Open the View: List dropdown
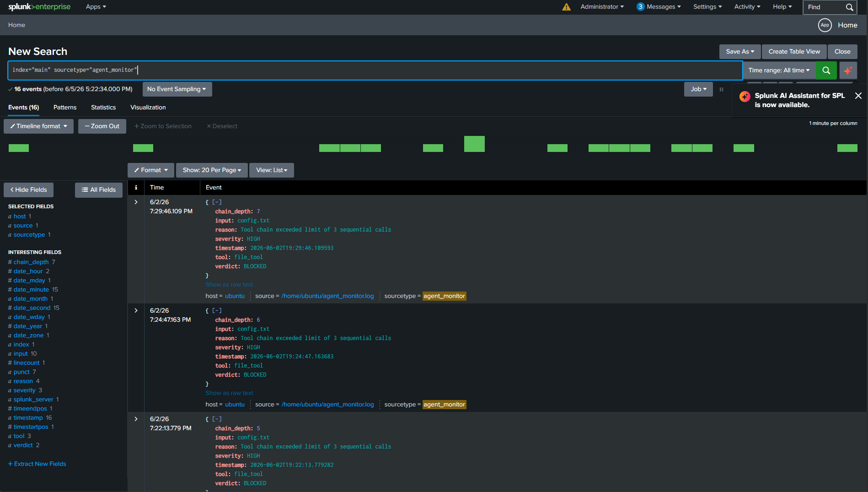868x492 pixels. (272, 170)
